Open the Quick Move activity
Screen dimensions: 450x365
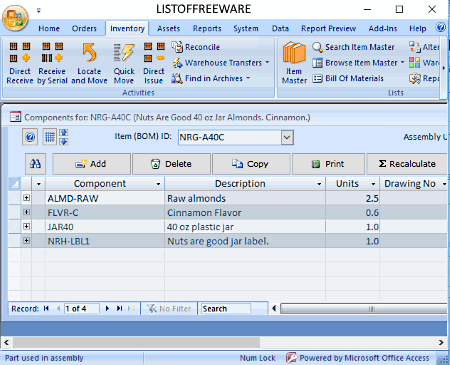tap(124, 63)
